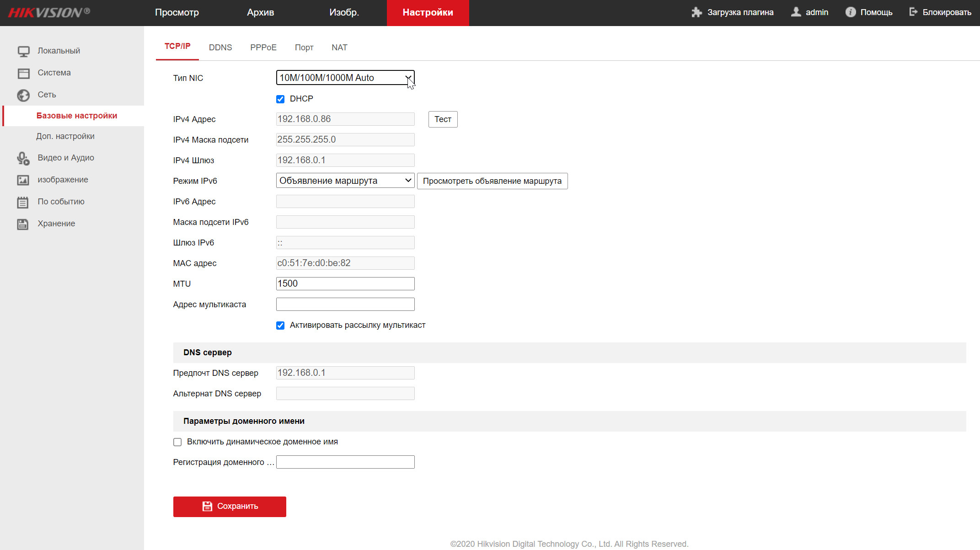Click the image settings picture icon
Image resolution: width=980 pixels, height=550 pixels.
pyautogui.click(x=23, y=180)
